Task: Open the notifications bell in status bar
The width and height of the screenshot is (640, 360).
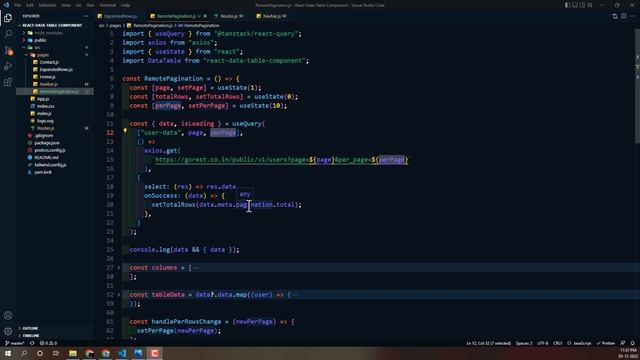Action: tap(633, 343)
